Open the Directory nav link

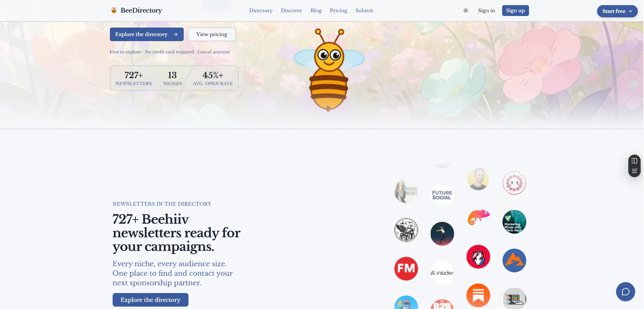[x=261, y=11]
